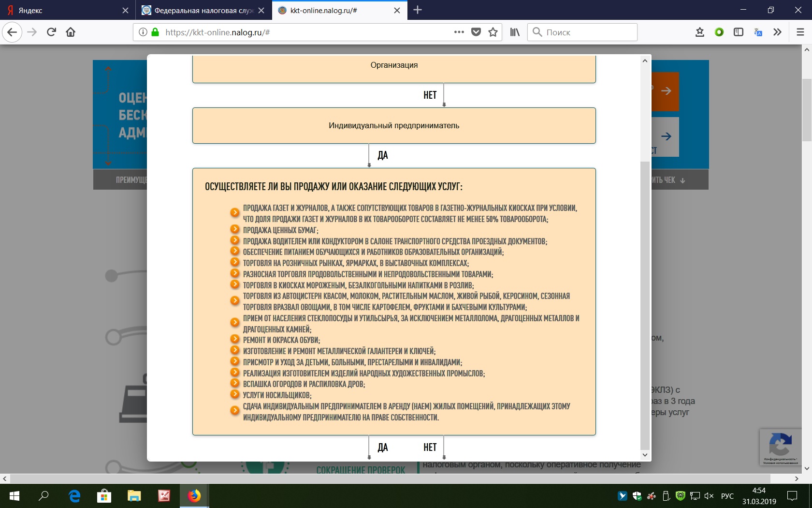Click bullet icon beside ПРИСМОТР И УХОД ЗА ДЕТЬМИ
Screen dimensions: 812x508
(235, 362)
